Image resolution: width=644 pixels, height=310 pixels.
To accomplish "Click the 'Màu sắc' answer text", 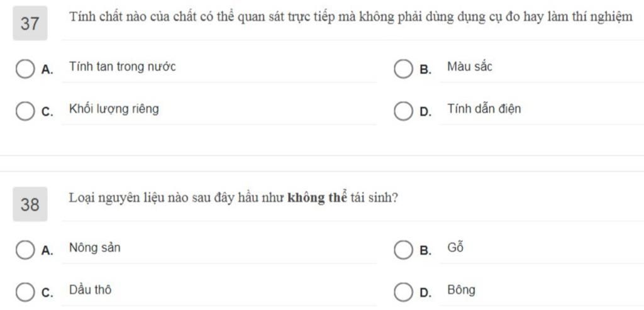I will click(469, 67).
